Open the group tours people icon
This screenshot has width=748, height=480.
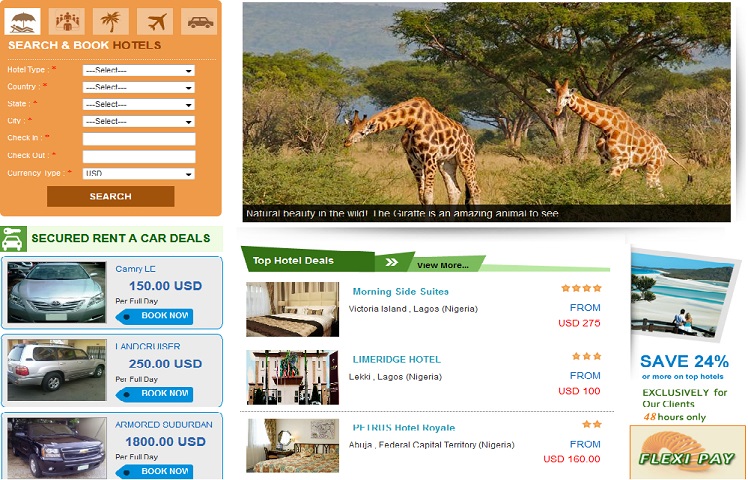click(x=67, y=21)
